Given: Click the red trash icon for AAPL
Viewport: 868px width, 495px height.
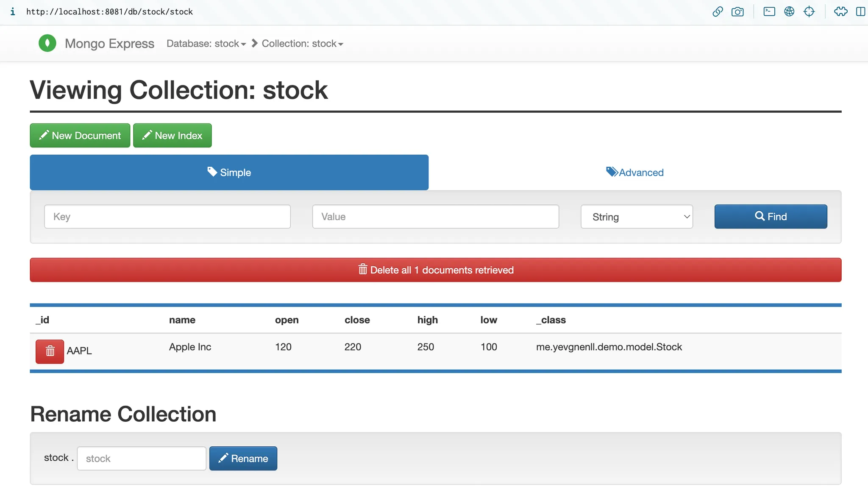Looking at the screenshot, I should click(50, 351).
